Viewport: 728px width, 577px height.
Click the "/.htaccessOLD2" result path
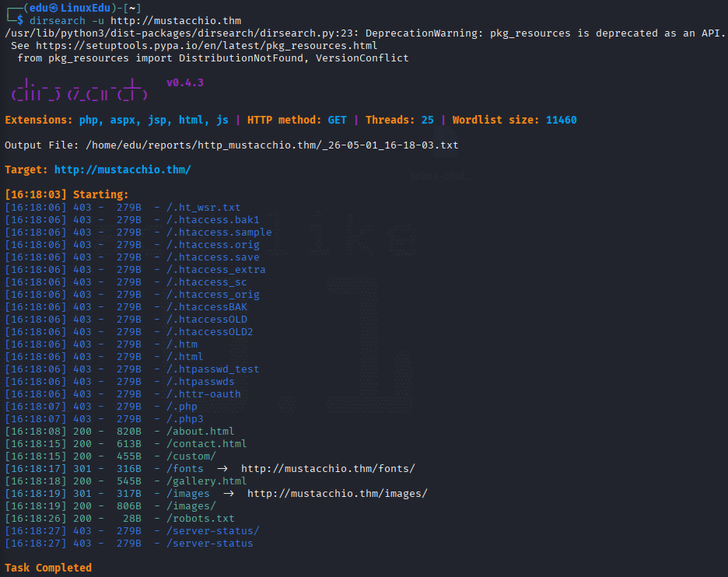click(210, 332)
